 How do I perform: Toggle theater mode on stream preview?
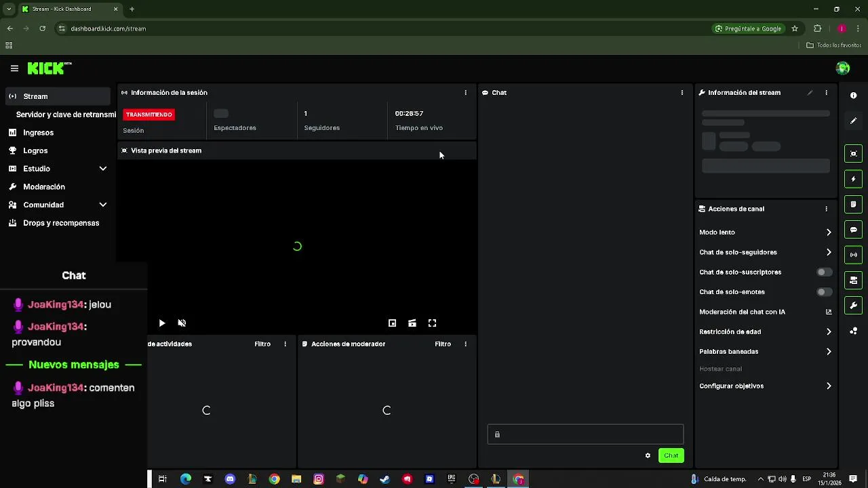click(x=412, y=323)
